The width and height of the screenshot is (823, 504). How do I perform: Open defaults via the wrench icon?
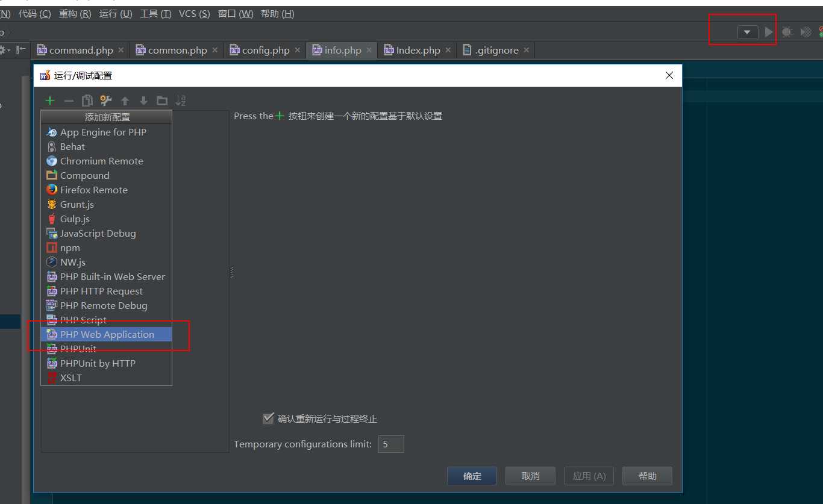point(106,101)
